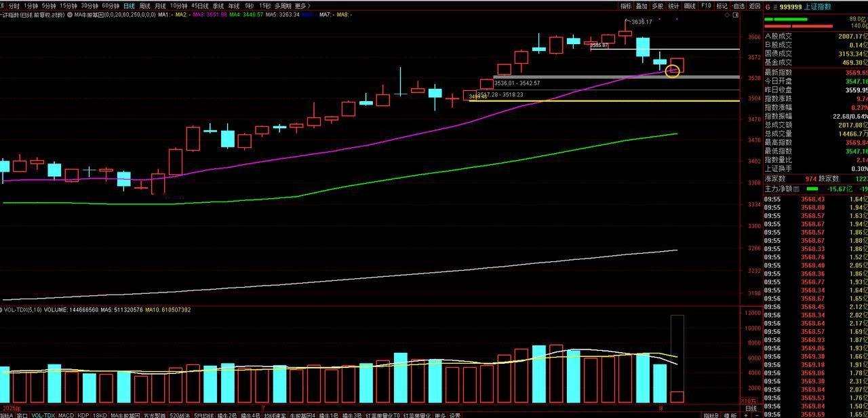Open the 统计 statistics button
868x418 pixels.
[x=674, y=5]
